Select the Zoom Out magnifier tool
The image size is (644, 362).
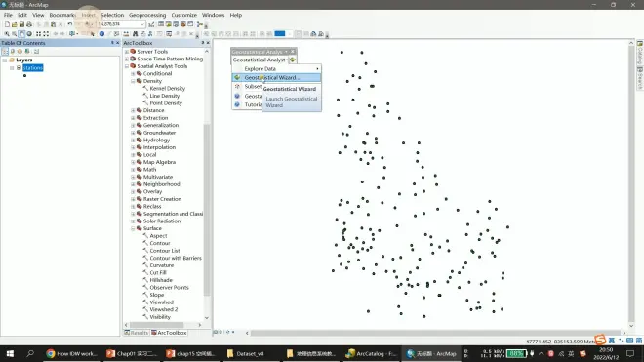pyautogui.click(x=14, y=34)
